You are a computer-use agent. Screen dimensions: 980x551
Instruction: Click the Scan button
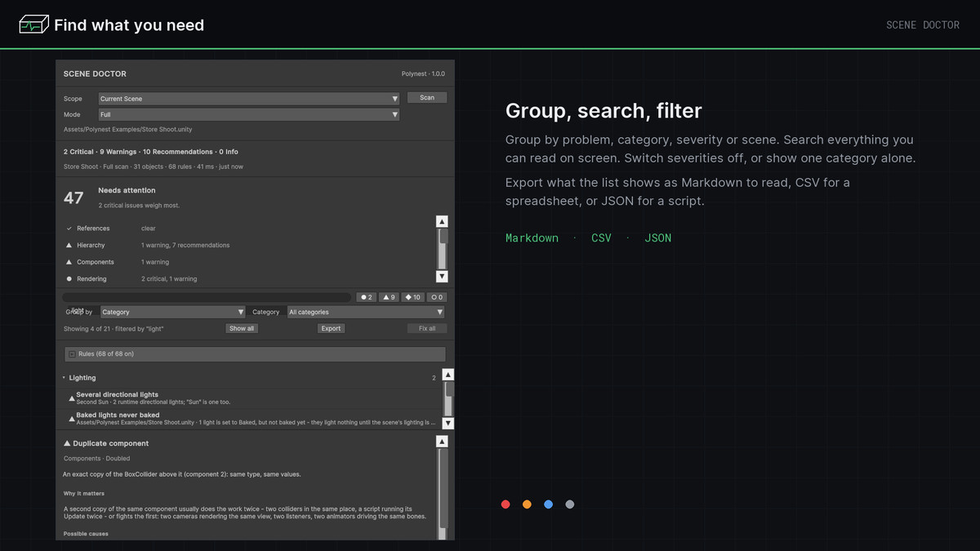[x=427, y=98]
